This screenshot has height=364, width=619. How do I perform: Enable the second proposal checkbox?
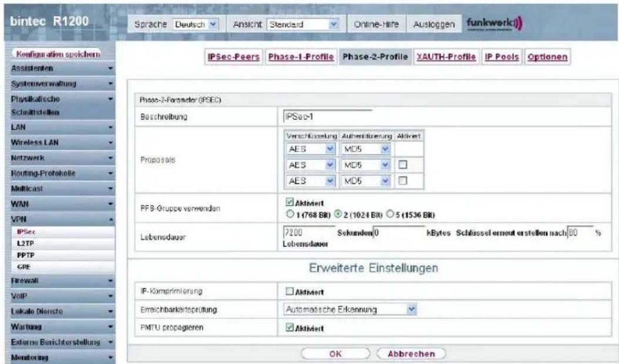(403, 164)
